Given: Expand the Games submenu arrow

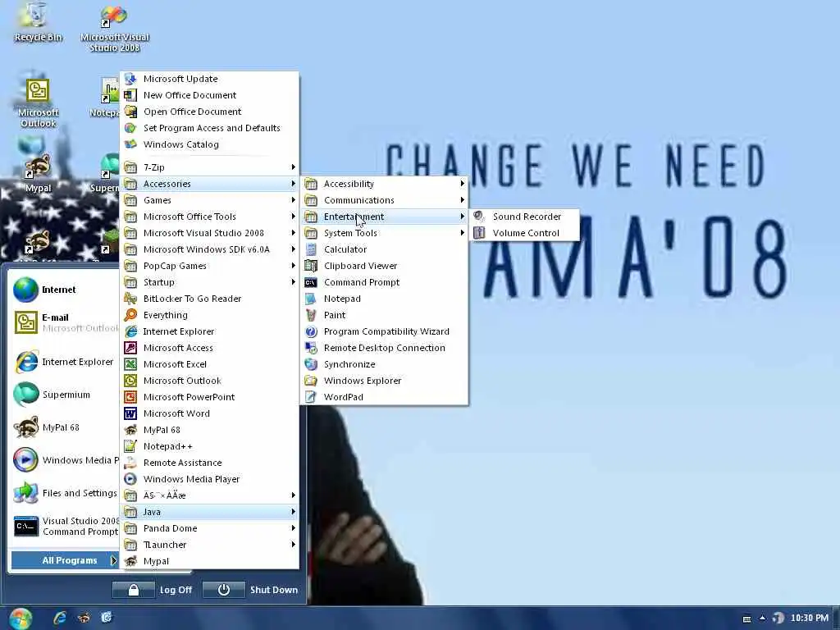Looking at the screenshot, I should click(x=293, y=200).
